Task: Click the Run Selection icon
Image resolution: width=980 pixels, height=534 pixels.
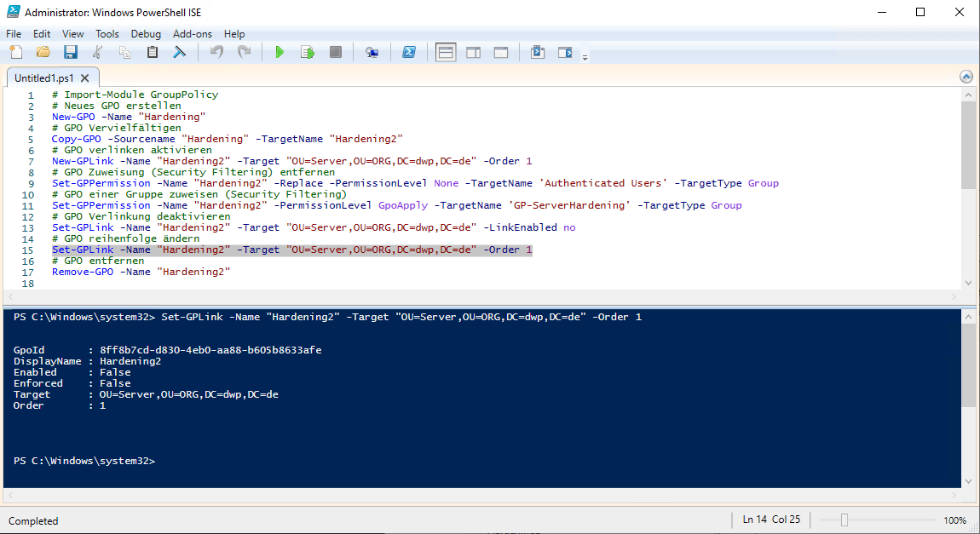Action: coord(307,53)
